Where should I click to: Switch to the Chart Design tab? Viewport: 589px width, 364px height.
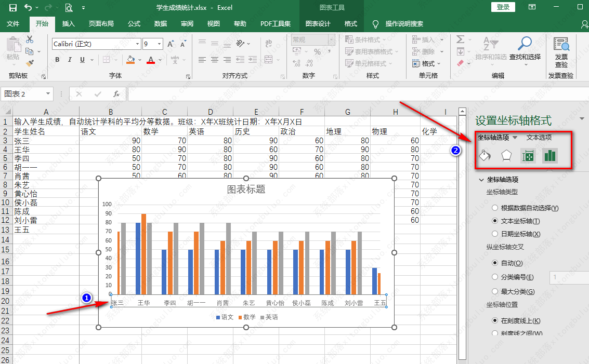(318, 24)
